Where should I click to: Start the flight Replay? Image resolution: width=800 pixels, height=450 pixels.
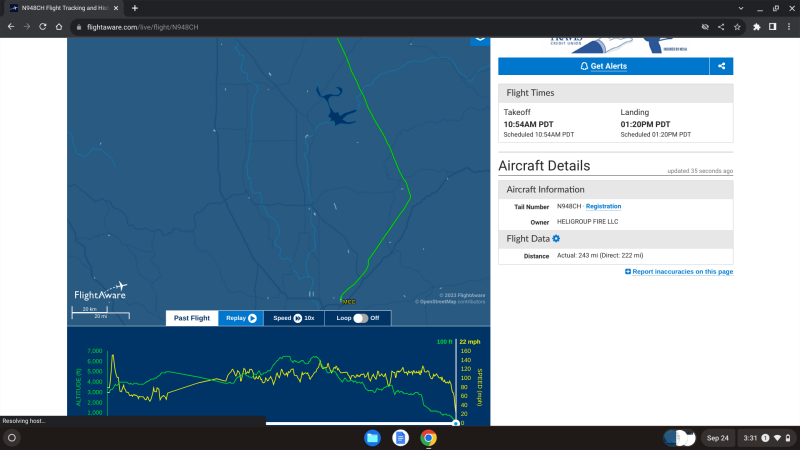click(x=241, y=318)
